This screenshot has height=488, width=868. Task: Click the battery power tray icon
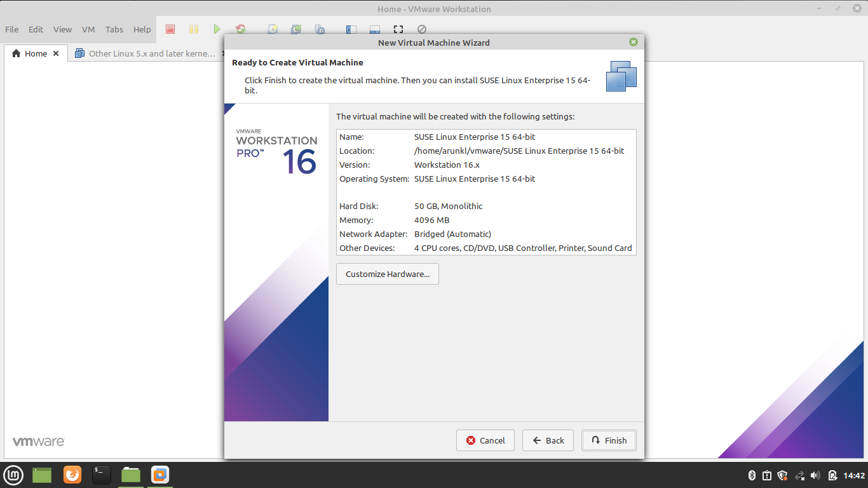tap(832, 475)
